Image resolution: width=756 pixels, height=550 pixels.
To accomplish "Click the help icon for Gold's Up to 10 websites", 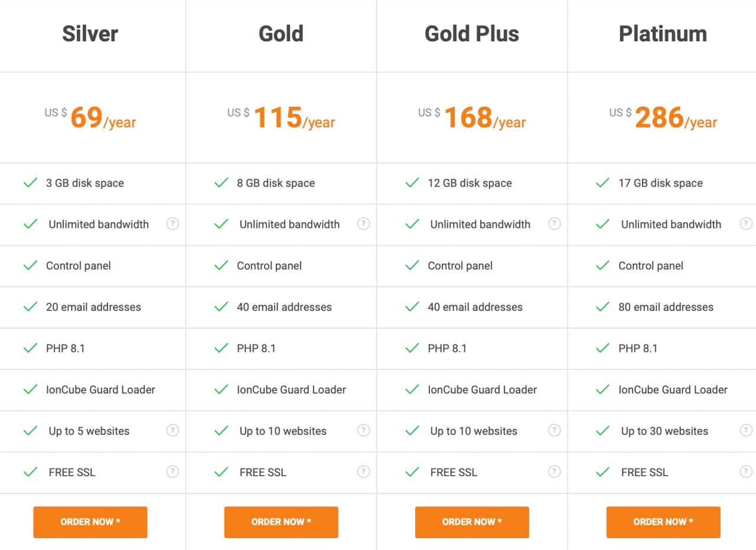I will pos(363,431).
